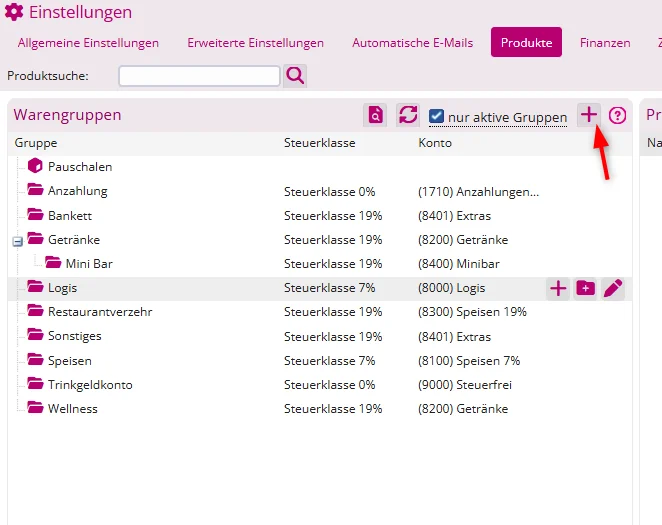Select the Trinkgeldkonto group
The height and width of the screenshot is (525, 662).
tap(90, 385)
